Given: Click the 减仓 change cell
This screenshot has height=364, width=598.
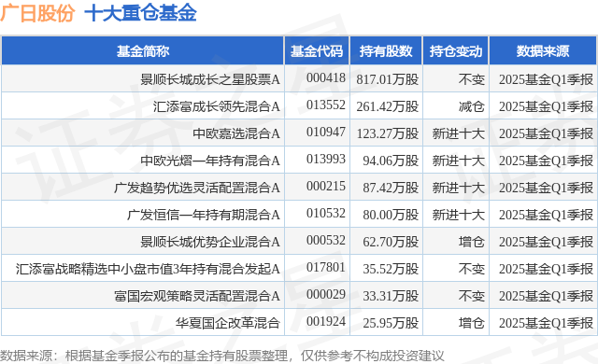Looking at the screenshot, I should (471, 106).
